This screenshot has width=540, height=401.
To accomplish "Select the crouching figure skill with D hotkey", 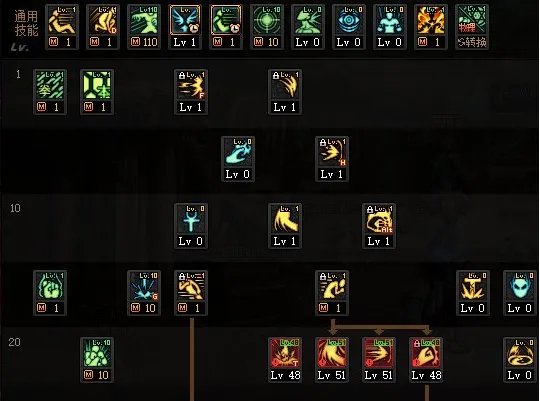I will click(x=103, y=20).
